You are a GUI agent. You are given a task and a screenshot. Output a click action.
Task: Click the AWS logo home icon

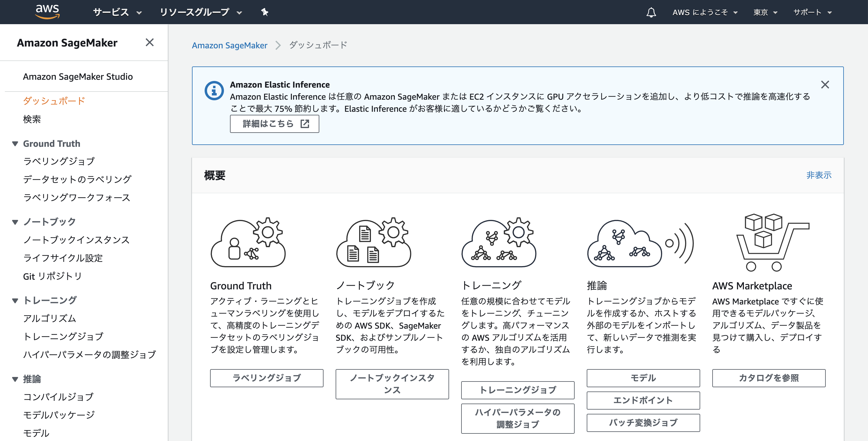pyautogui.click(x=47, y=12)
